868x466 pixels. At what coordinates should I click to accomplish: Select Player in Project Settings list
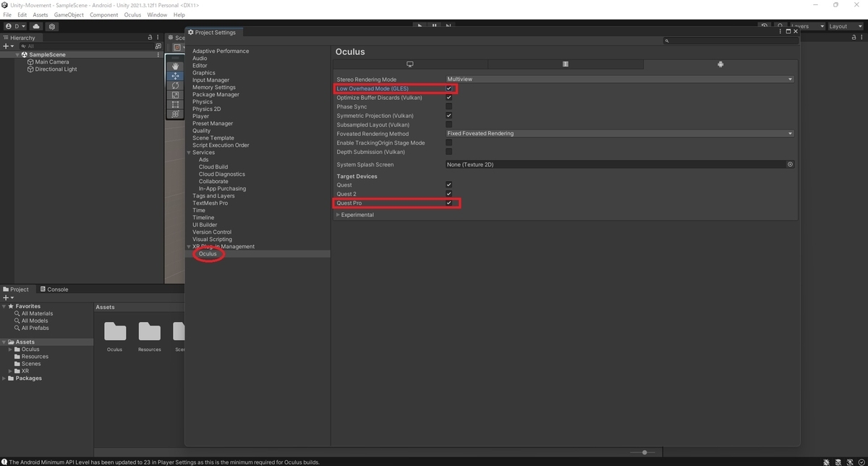pos(200,116)
